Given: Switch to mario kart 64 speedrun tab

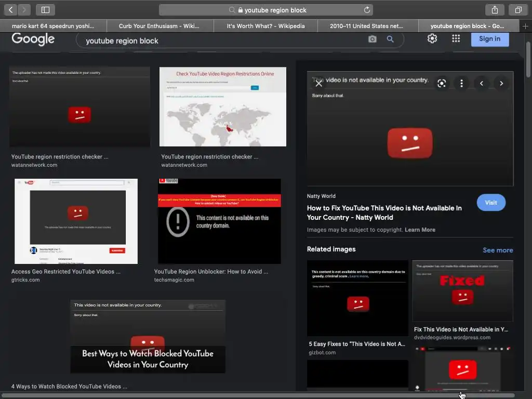Looking at the screenshot, I should point(53,26).
